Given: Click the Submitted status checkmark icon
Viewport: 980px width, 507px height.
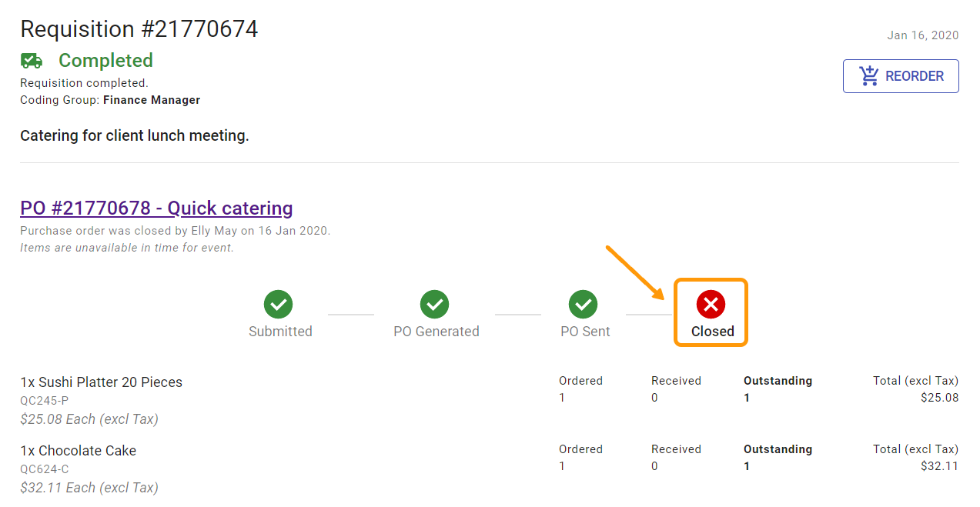Looking at the screenshot, I should click(x=279, y=305).
